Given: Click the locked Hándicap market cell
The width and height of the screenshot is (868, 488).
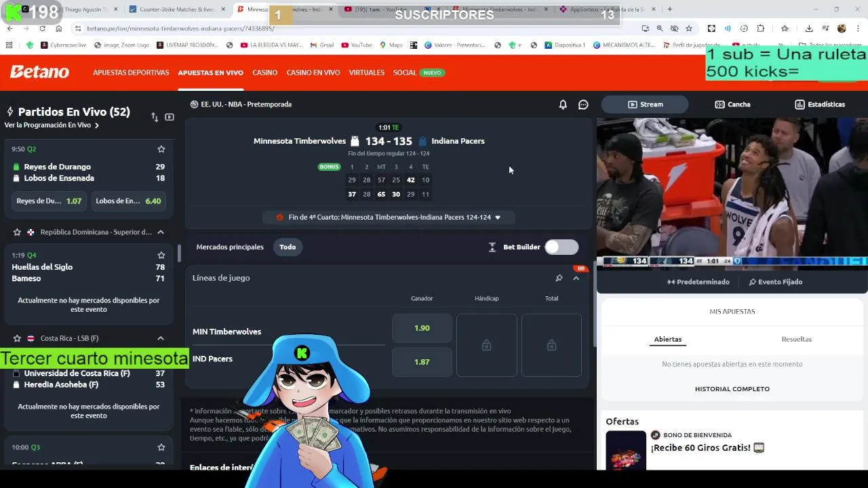Looking at the screenshot, I should [486, 345].
